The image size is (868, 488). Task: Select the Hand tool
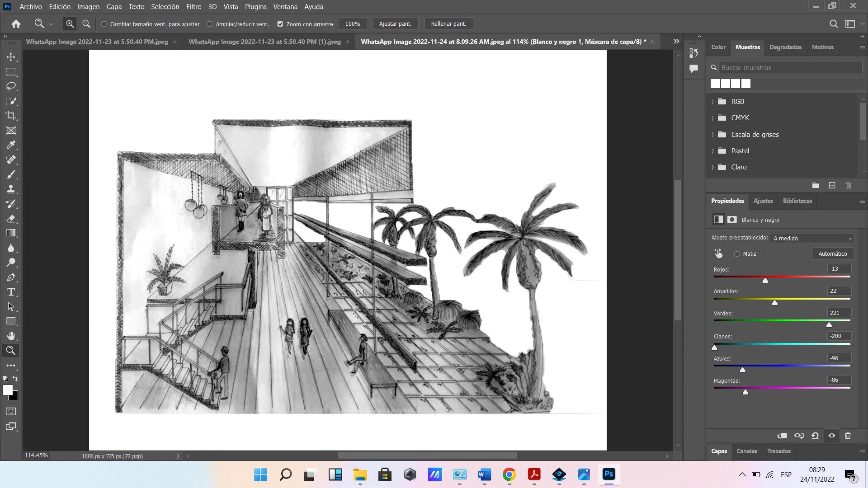(11, 336)
